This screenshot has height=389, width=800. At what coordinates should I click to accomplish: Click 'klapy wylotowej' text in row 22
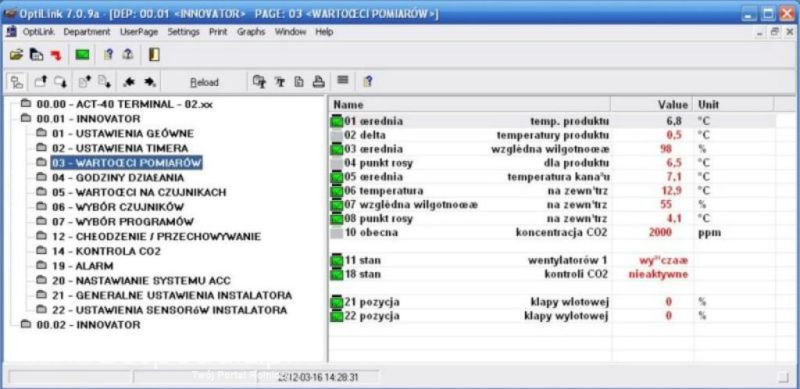click(x=566, y=316)
